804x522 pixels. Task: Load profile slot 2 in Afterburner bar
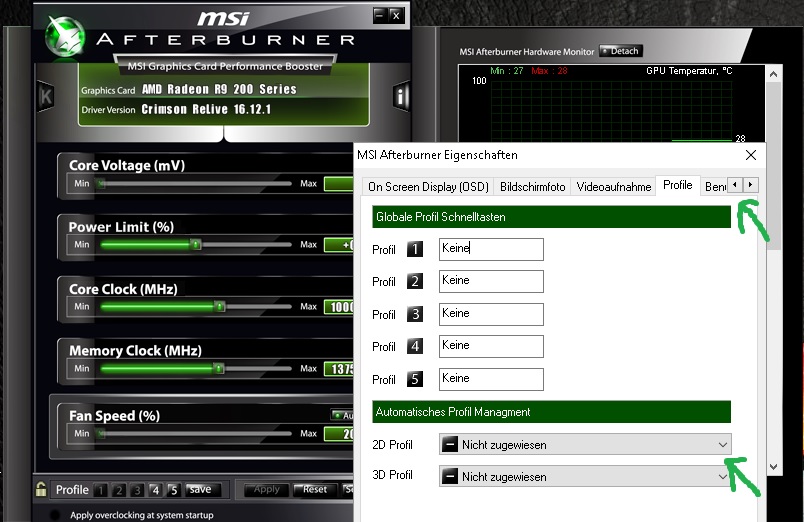119,490
